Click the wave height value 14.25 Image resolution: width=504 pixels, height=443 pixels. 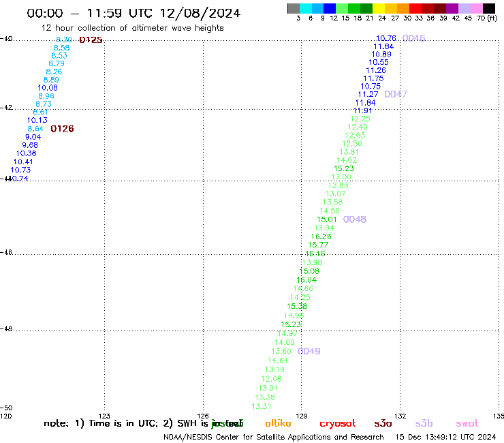click(300, 297)
